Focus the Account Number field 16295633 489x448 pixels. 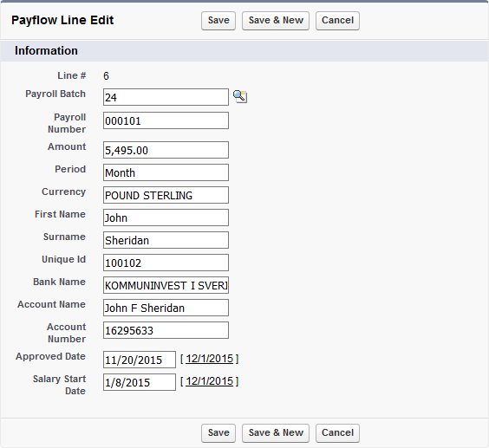166,330
